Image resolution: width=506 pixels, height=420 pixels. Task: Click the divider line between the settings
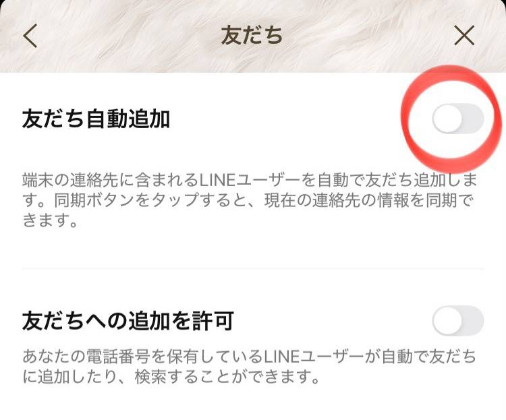[x=253, y=268]
